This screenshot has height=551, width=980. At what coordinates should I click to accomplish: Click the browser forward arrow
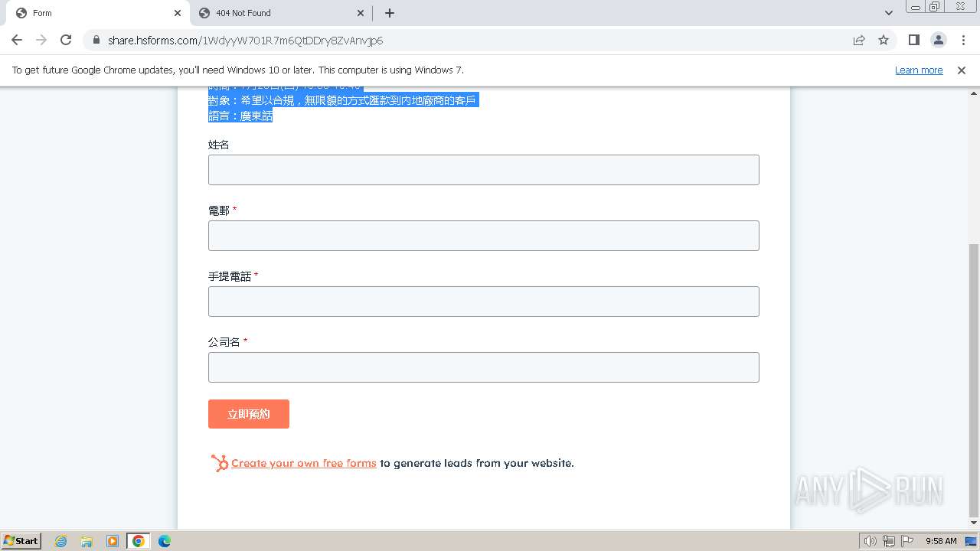tap(41, 40)
